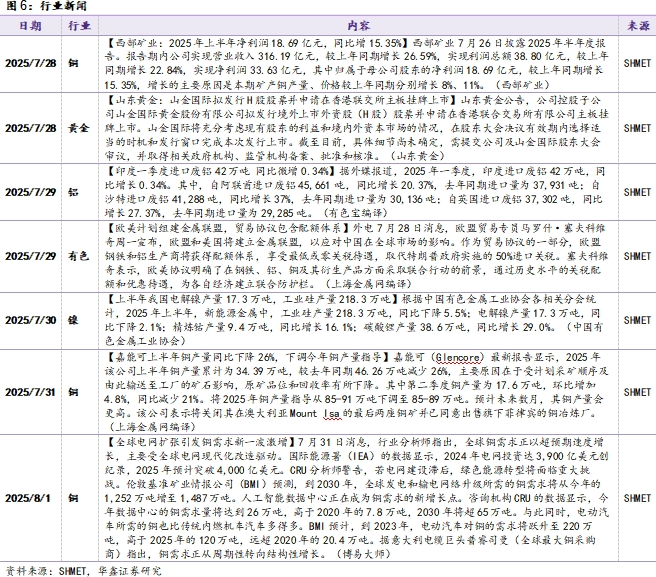Click the date cell 2025/8/1
The image size is (656, 577).
28,498
